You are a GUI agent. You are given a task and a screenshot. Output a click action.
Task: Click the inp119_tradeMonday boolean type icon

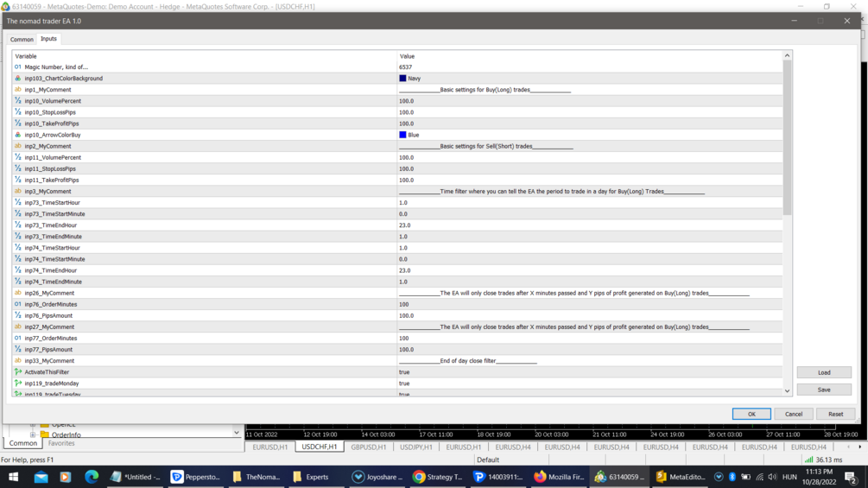pyautogui.click(x=18, y=383)
